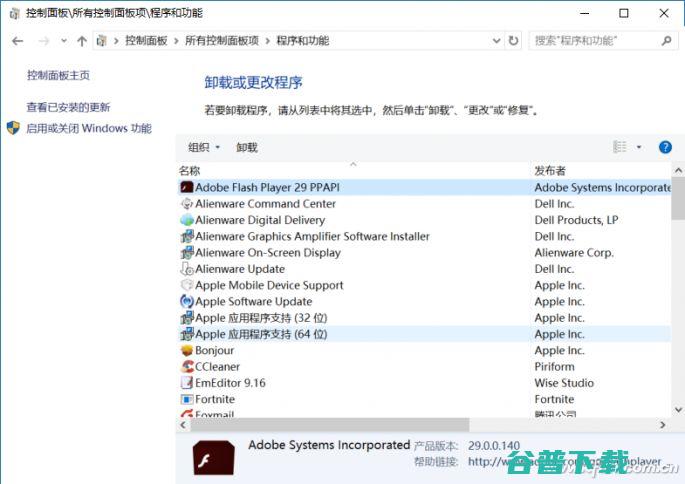Open 控制面板主页 link

pyautogui.click(x=58, y=76)
